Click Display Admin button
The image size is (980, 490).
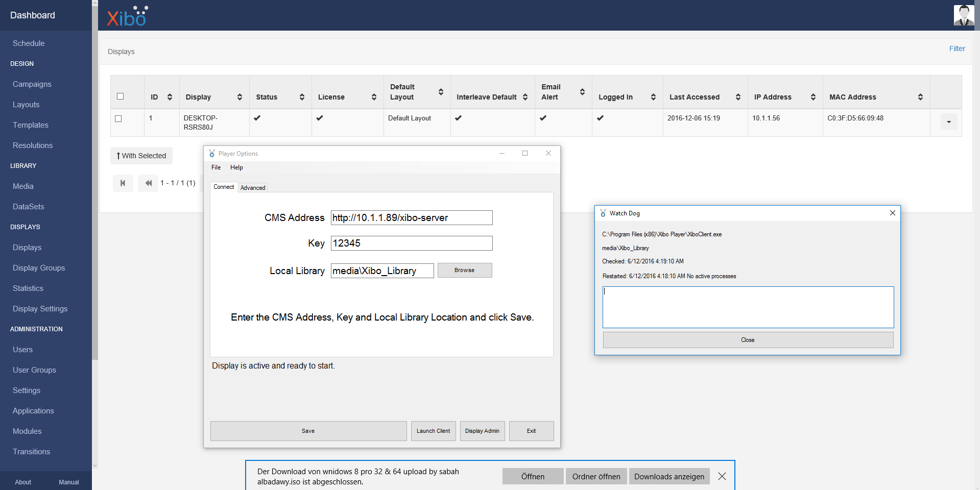[482, 431]
